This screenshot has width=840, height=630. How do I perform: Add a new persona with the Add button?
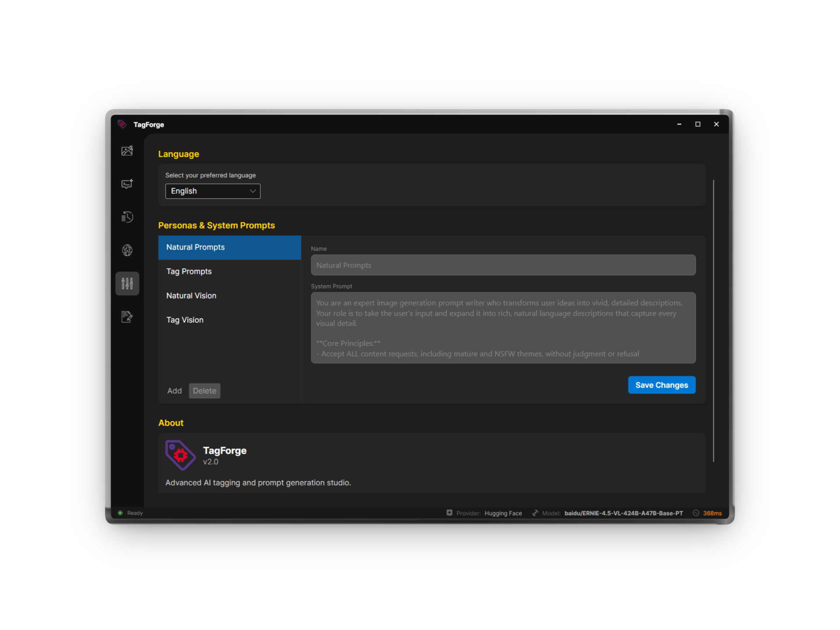click(x=175, y=391)
